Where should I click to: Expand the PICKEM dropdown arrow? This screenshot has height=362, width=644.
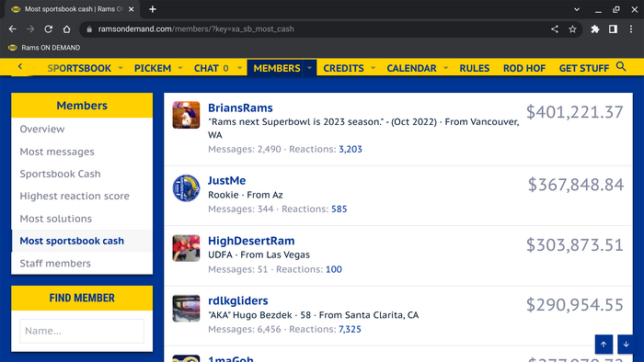tap(180, 68)
